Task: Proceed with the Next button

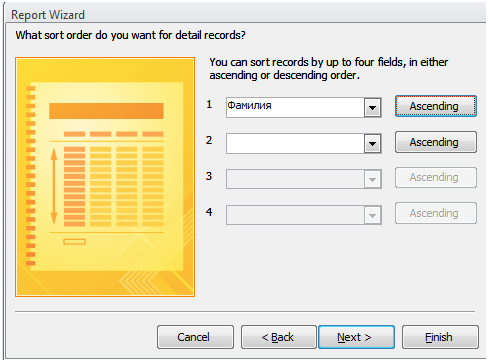Action: (356, 337)
